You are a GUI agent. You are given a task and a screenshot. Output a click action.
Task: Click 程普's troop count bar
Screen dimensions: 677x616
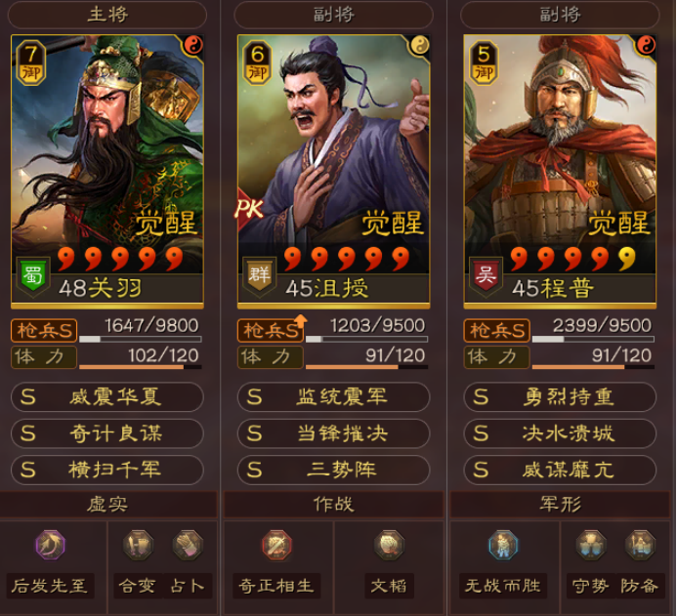point(593,339)
